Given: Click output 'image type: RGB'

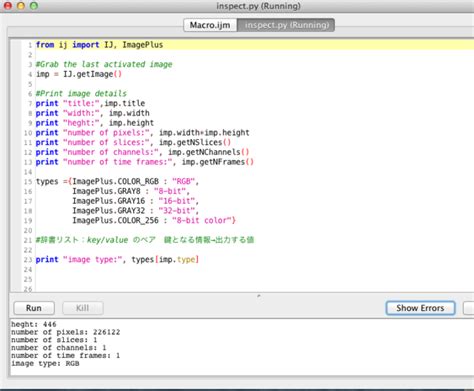Looking at the screenshot, I should pyautogui.click(x=45, y=363).
